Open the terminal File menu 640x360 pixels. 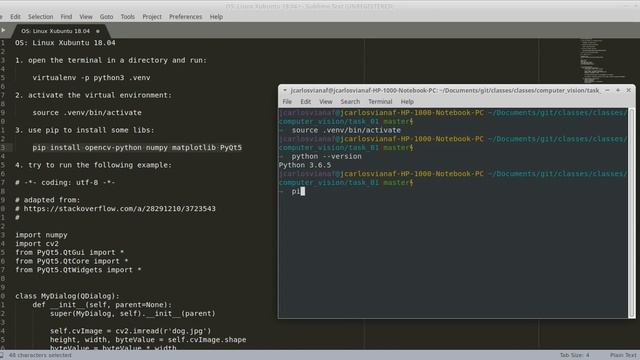click(x=287, y=102)
